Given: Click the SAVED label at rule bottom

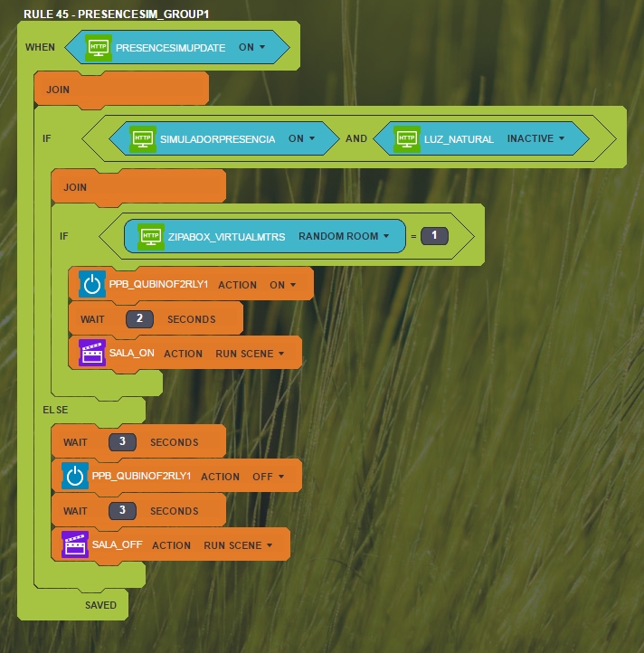Looking at the screenshot, I should coord(100,605).
